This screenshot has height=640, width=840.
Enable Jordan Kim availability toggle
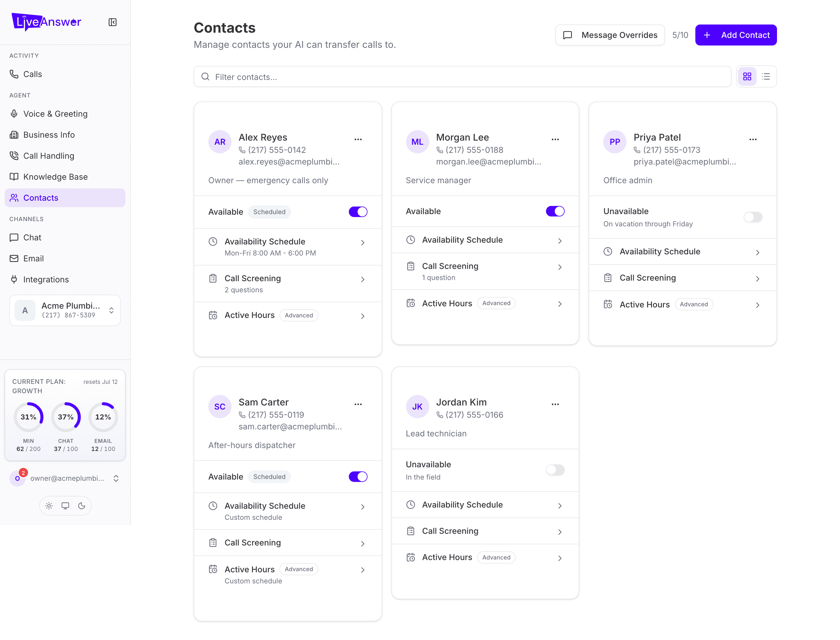[555, 470]
